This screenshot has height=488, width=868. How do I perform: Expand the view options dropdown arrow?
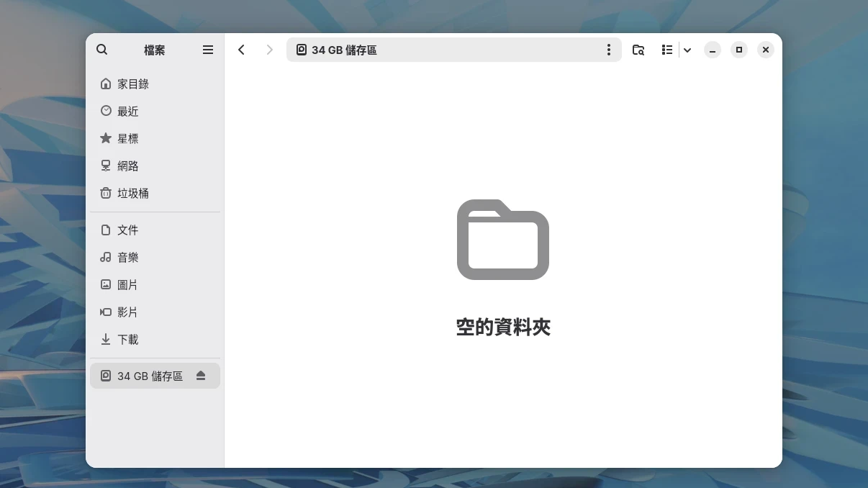(x=687, y=50)
